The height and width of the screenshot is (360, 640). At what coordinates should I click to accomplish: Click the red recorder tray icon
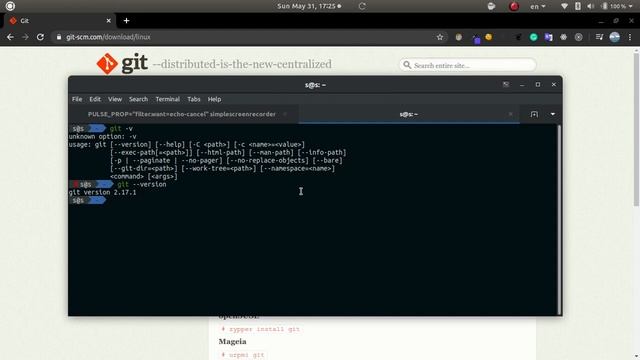(514, 6)
